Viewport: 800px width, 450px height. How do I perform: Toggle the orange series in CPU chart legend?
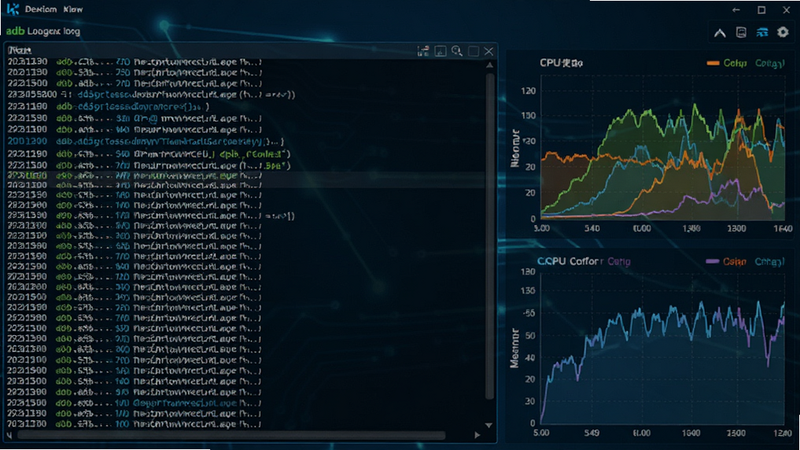[727, 63]
